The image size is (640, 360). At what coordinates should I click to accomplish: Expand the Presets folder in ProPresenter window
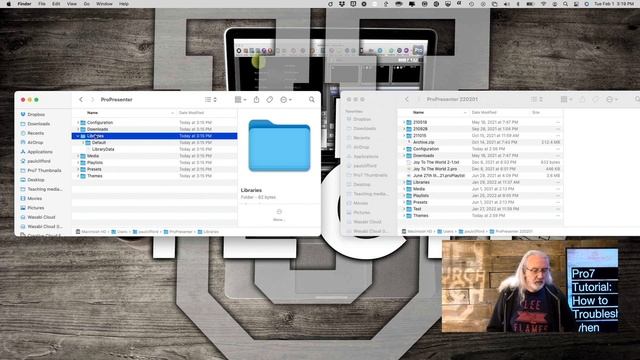[78, 169]
